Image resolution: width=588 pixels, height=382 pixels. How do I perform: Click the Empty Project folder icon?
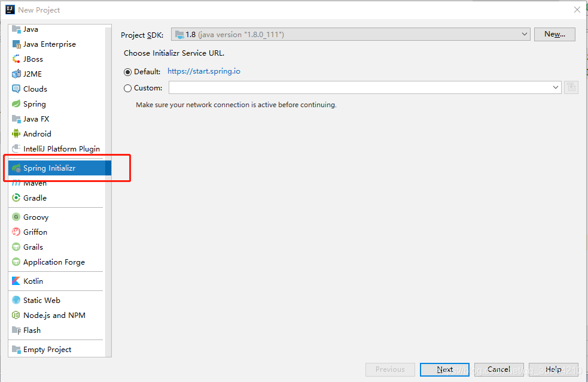click(16, 349)
